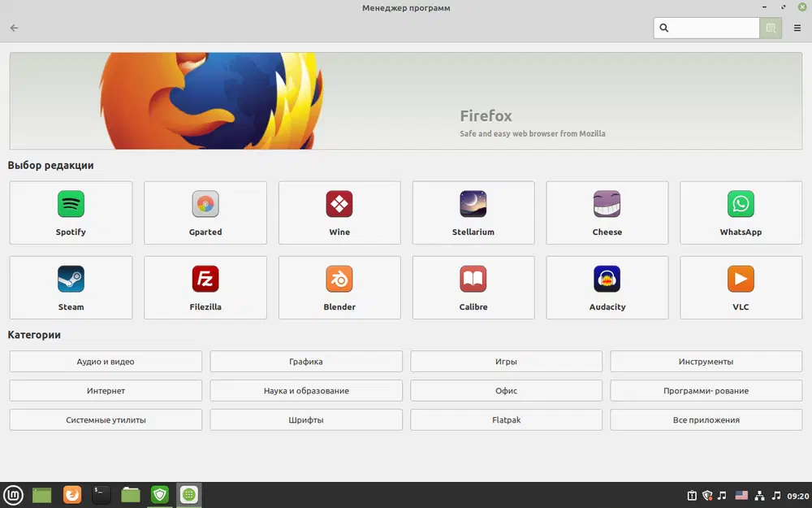
Task: Open the Офис category
Action: click(506, 390)
